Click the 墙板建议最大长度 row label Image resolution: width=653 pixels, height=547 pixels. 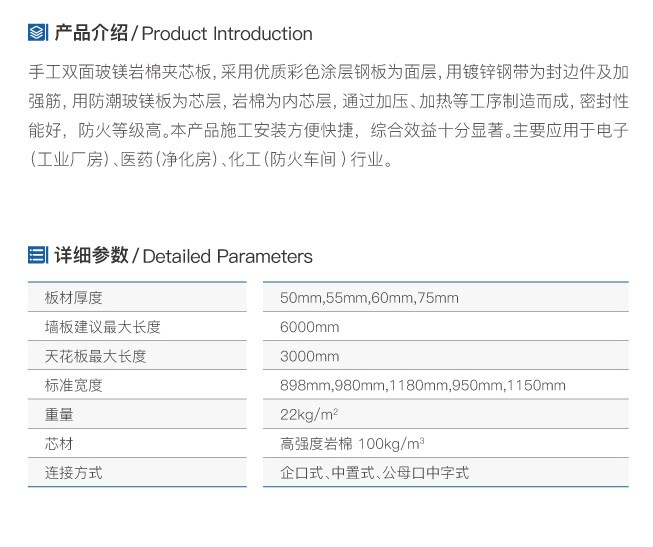(x=103, y=327)
